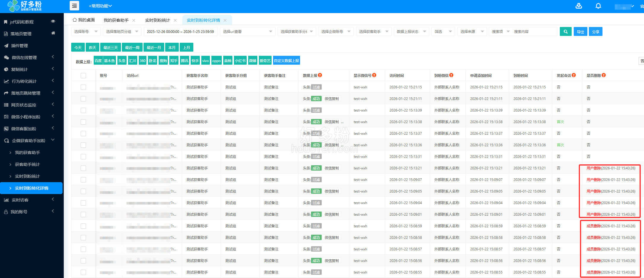Click the 导出 export button
Screen dimensions: 644x278
coord(580,31)
